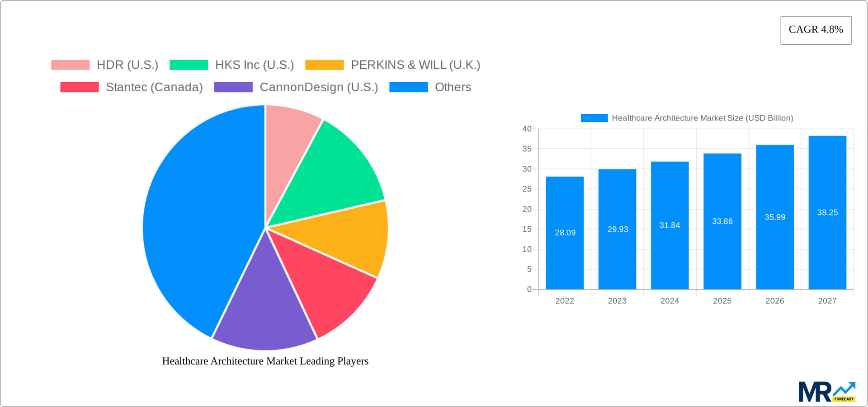Select the 2022 axis label
Screen dimensions: 868x407
click(x=565, y=301)
